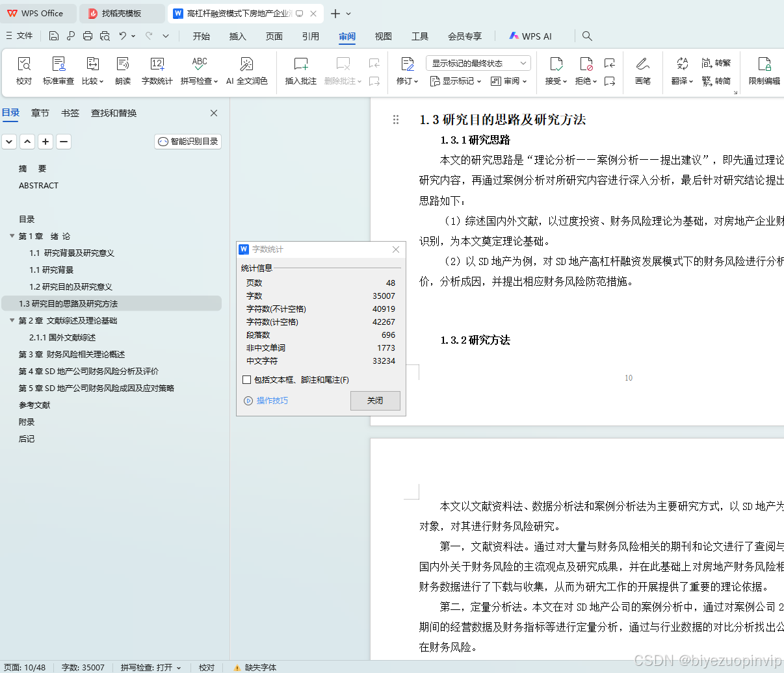Image resolution: width=784 pixels, height=673 pixels.
Task: Click the 缺失字体 warning in status bar
Action: [255, 667]
